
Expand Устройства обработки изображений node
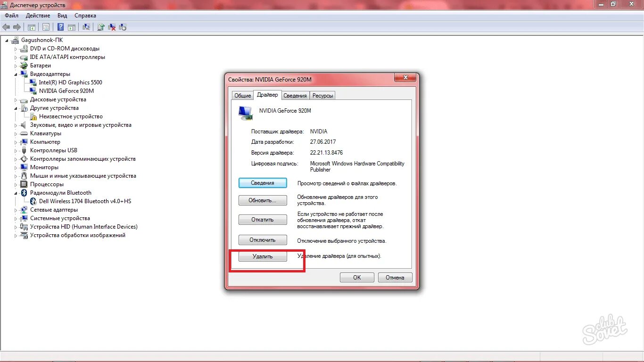click(x=16, y=235)
